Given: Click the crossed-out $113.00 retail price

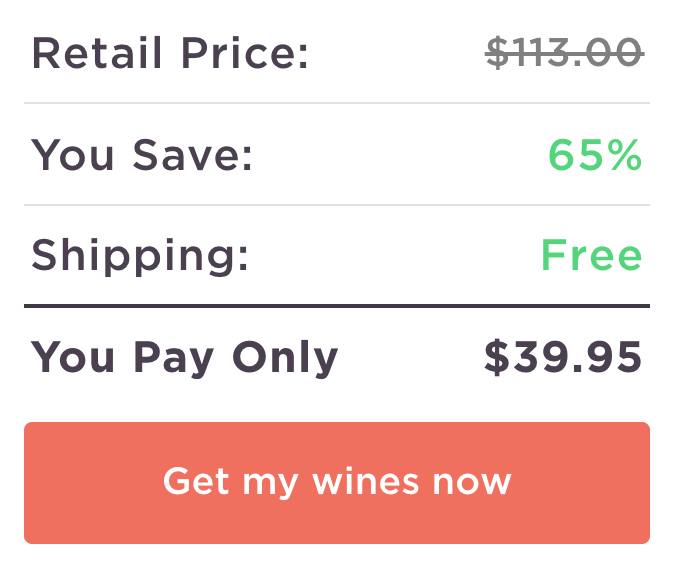Looking at the screenshot, I should pos(565,53).
